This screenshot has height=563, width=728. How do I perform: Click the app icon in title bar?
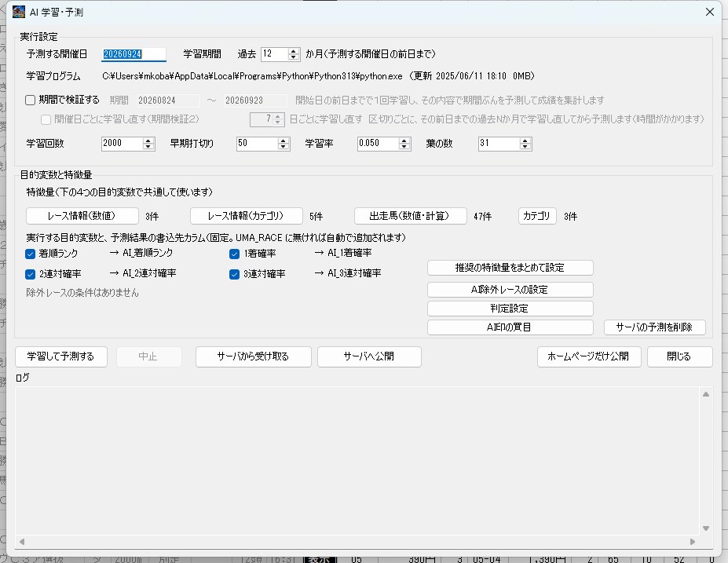[19, 12]
